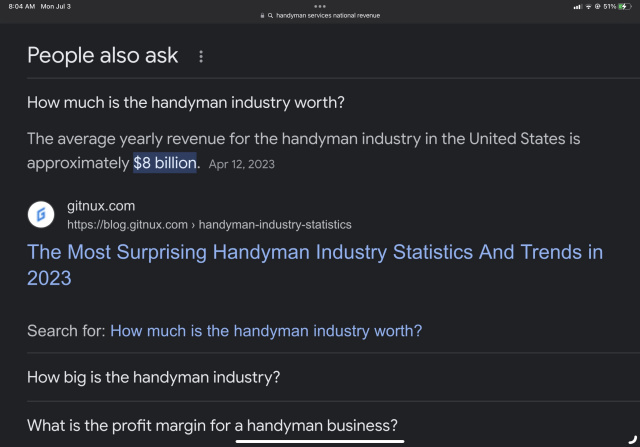640x447 pixels.
Task: Tap the corner swipe icon at bottom right
Action: pyautogui.click(x=632, y=440)
